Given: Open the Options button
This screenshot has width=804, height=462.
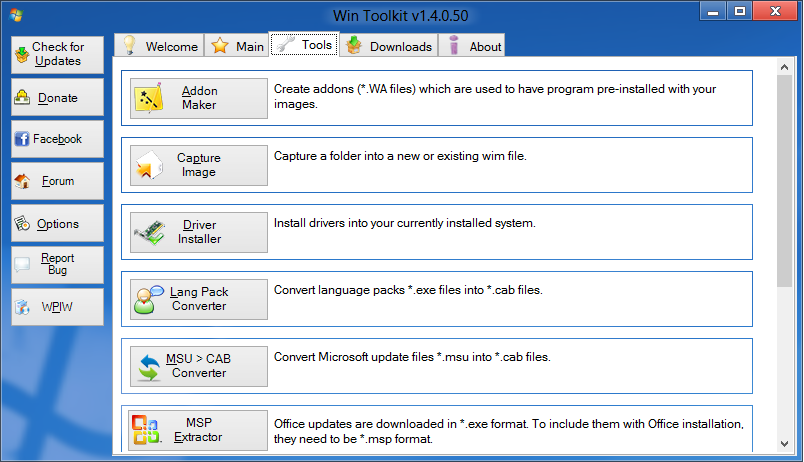Looking at the screenshot, I should click(57, 223).
